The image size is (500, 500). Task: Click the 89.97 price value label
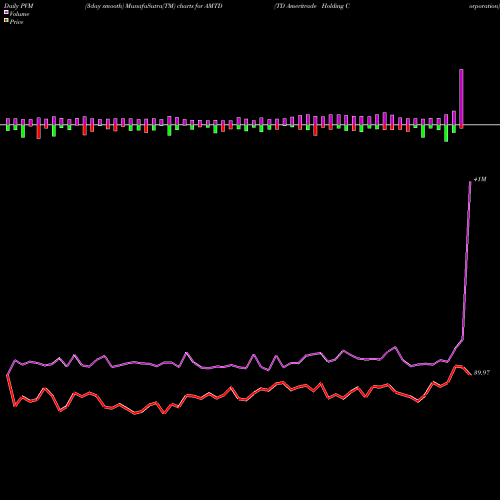[x=482, y=373]
